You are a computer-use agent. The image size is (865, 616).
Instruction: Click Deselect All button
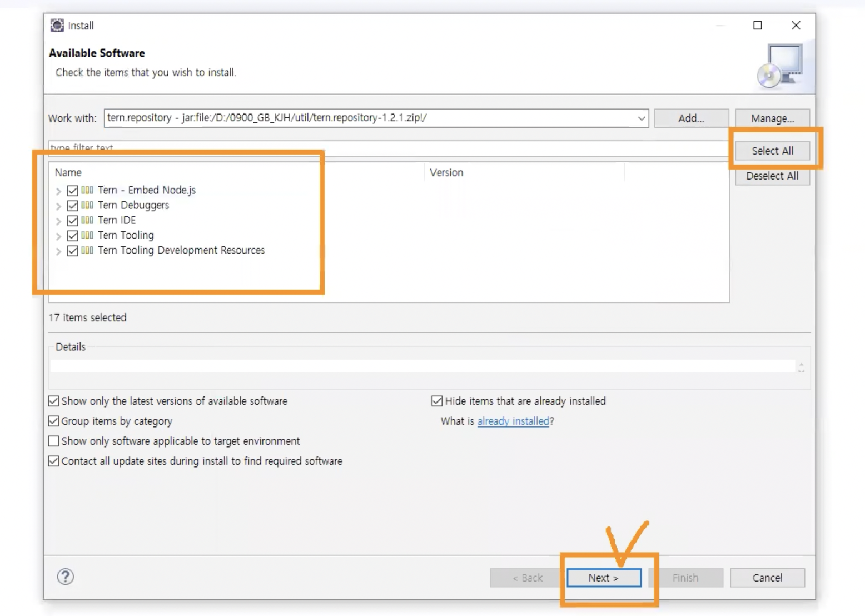(x=772, y=176)
